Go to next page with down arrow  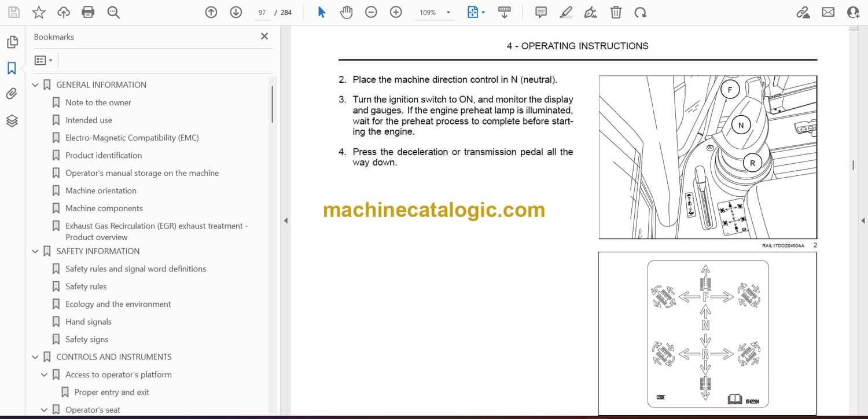coord(236,12)
